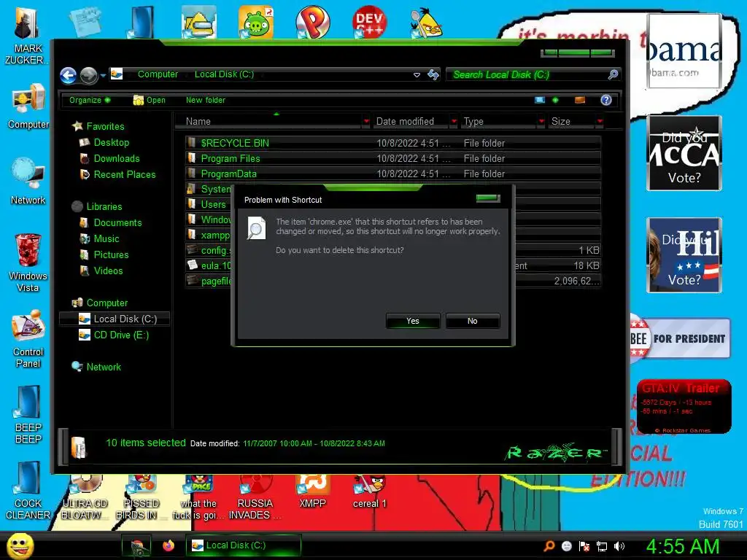Viewport: 747px width, 560px height.
Task: Open the Pictures library
Action: coord(104,254)
